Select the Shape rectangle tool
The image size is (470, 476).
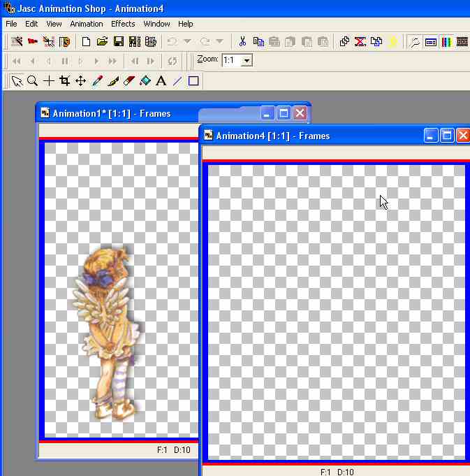(193, 81)
